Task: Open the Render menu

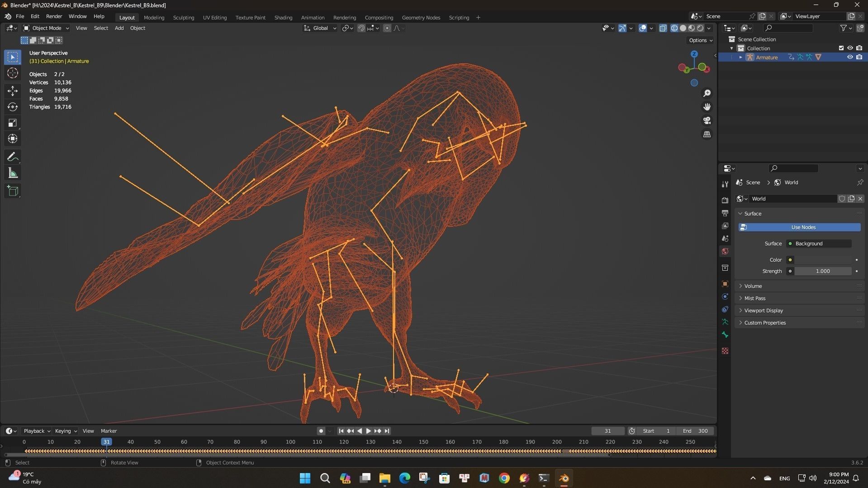Action: tap(54, 16)
